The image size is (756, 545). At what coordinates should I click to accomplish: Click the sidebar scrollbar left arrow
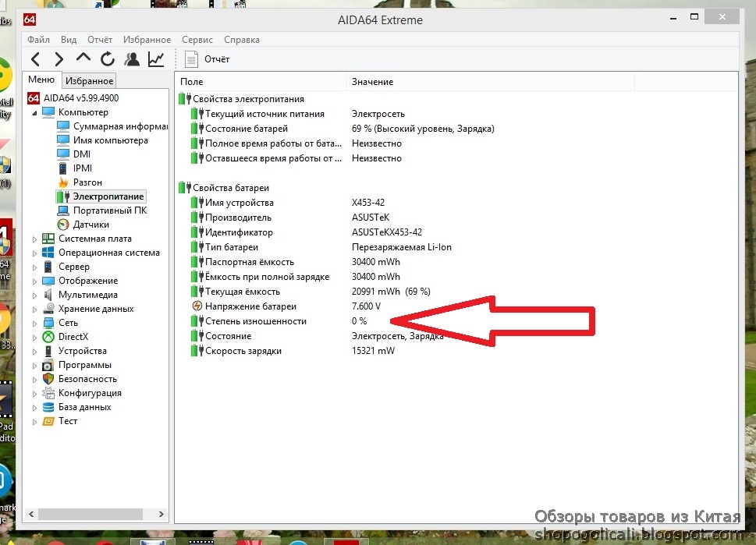31,514
